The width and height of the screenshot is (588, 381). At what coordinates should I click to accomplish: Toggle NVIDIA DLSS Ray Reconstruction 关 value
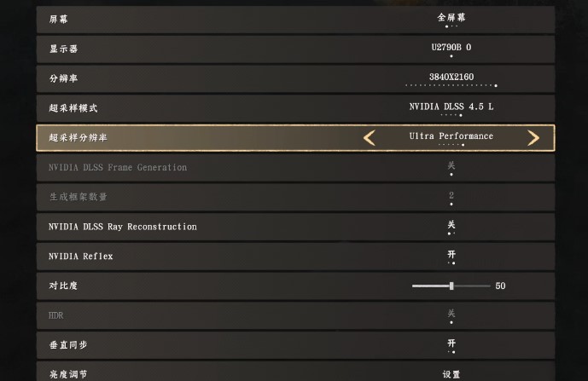point(451,226)
